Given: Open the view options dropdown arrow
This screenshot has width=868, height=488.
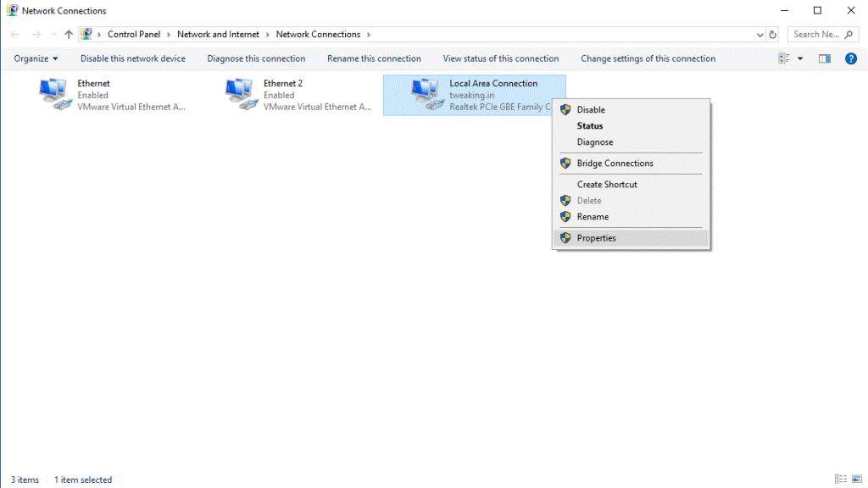Looking at the screenshot, I should tap(800, 58).
